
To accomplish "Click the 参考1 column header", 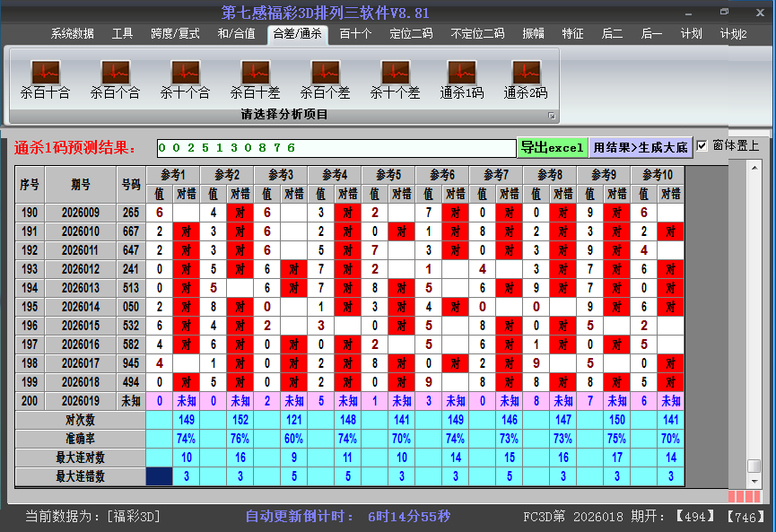I will [173, 174].
